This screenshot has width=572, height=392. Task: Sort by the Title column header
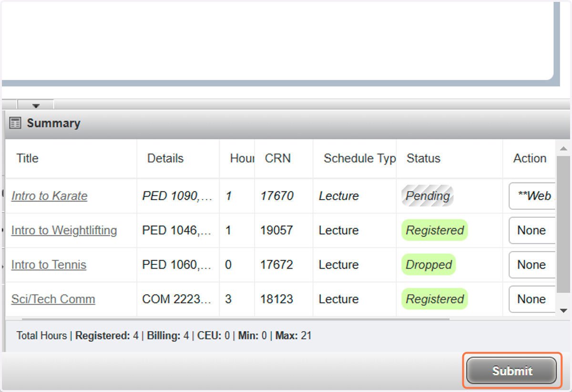(x=27, y=159)
